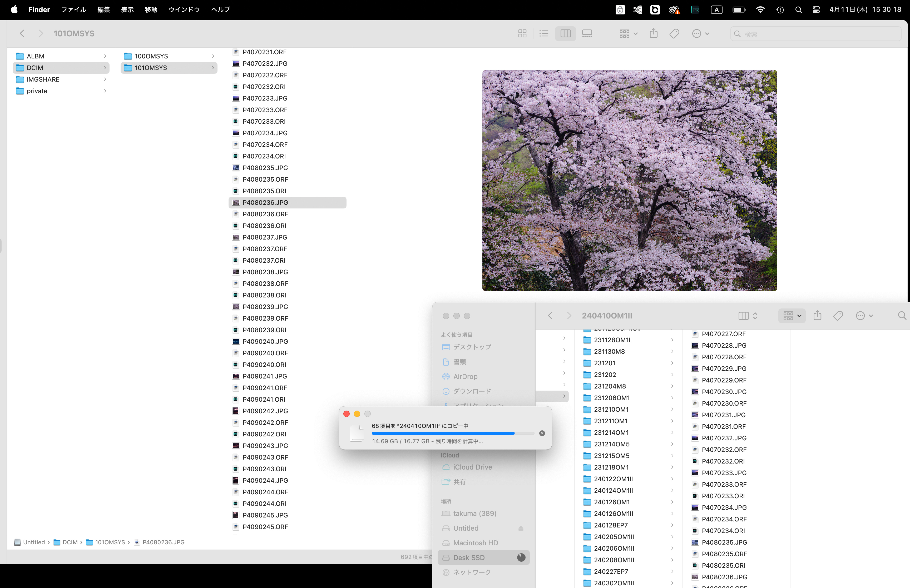Click the Tags icon in the Finder toolbar
This screenshot has width=910, height=588.
[x=674, y=33]
